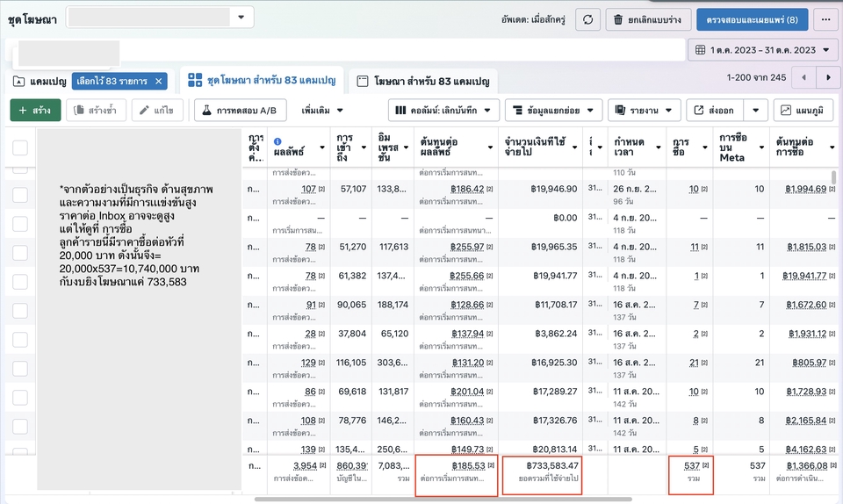Viewport: 843px width, 504px height.
Task: Select the reach cell 116,105
Action: (351, 363)
